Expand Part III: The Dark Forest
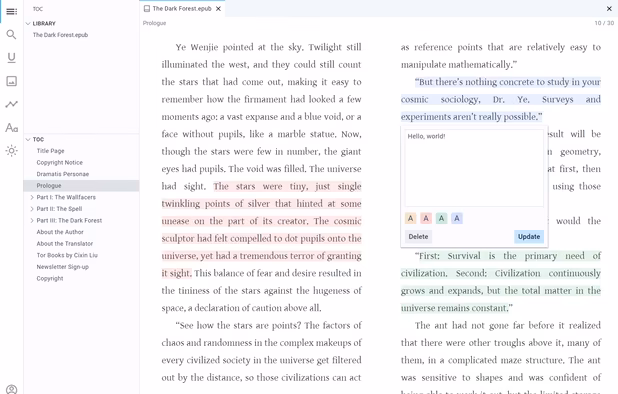 [x=32, y=221]
